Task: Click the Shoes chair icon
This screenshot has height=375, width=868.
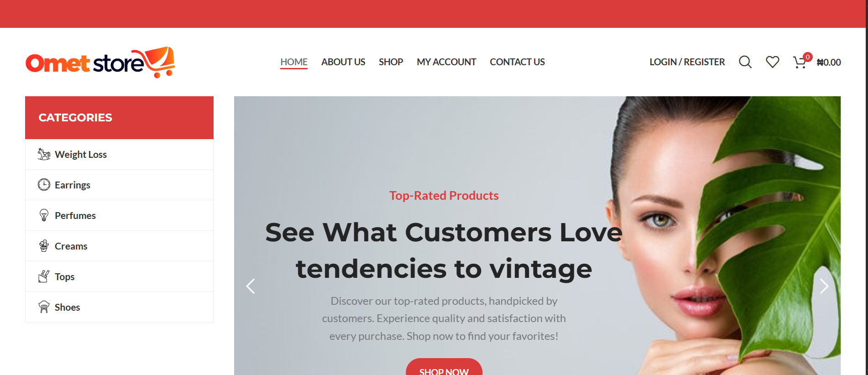Action: 44,307
